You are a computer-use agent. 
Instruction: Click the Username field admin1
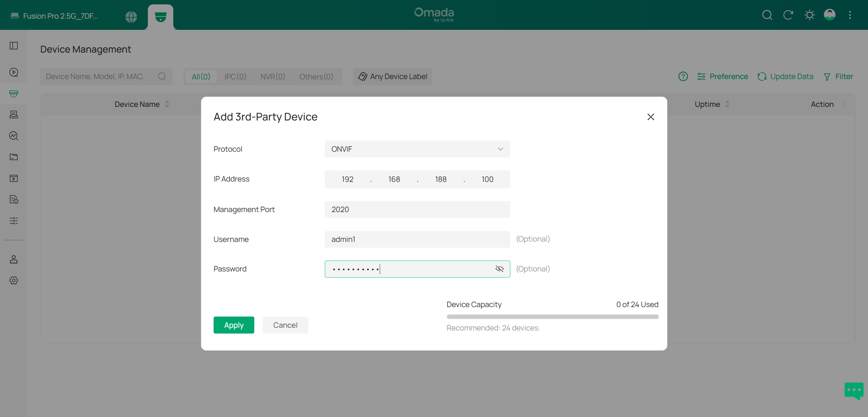[x=417, y=239]
